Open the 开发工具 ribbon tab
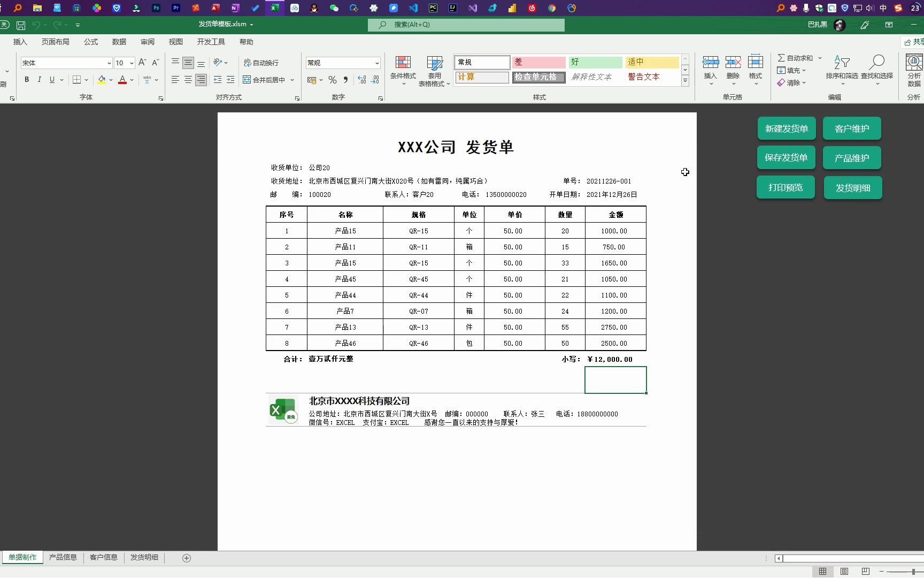The image size is (924, 578). coord(211,42)
